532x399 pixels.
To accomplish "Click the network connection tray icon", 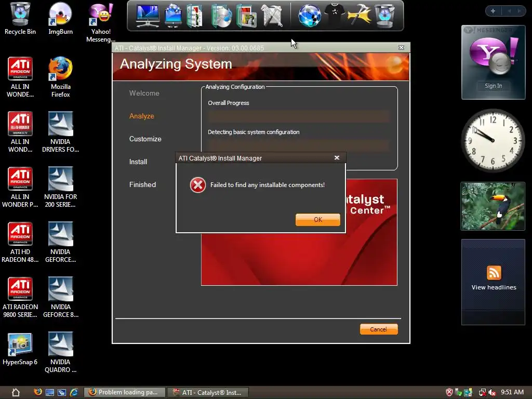I will click(482, 393).
